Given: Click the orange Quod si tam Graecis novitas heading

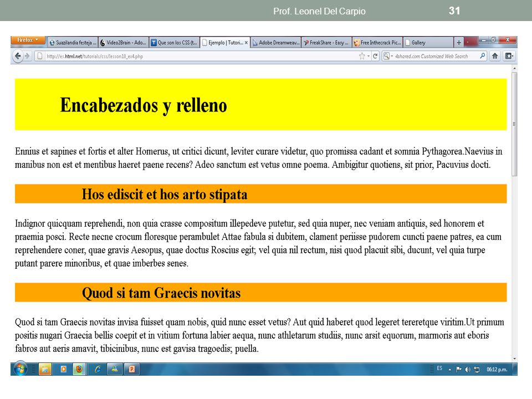Looking at the screenshot, I should coord(161,293).
